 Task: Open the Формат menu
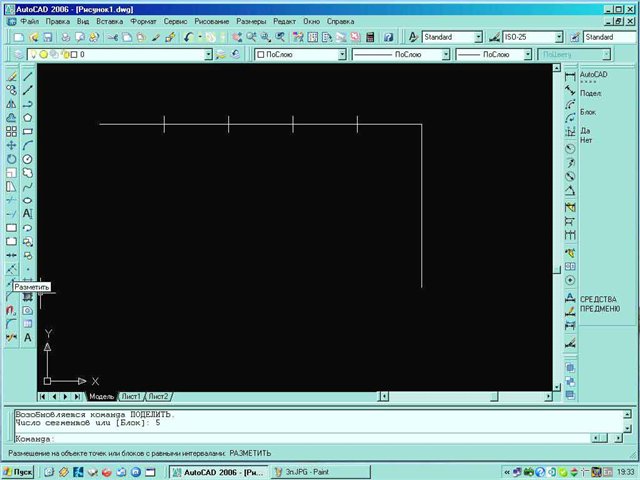click(143, 20)
